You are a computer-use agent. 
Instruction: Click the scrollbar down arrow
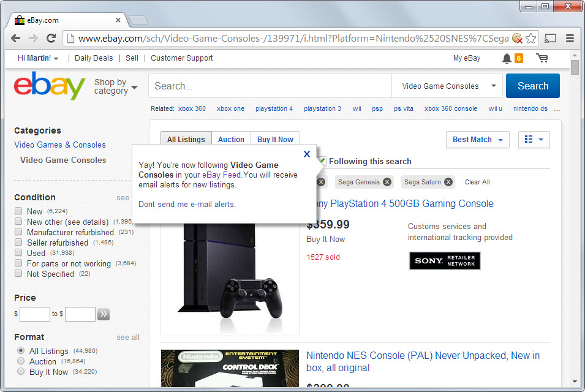point(575,382)
